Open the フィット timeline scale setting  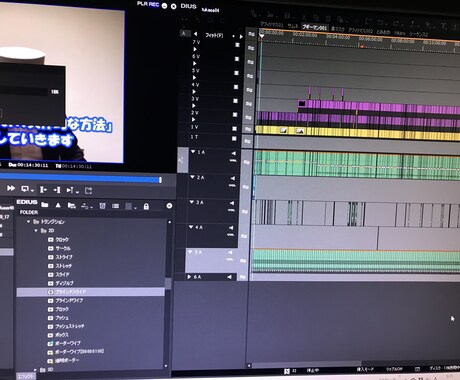coord(214,35)
